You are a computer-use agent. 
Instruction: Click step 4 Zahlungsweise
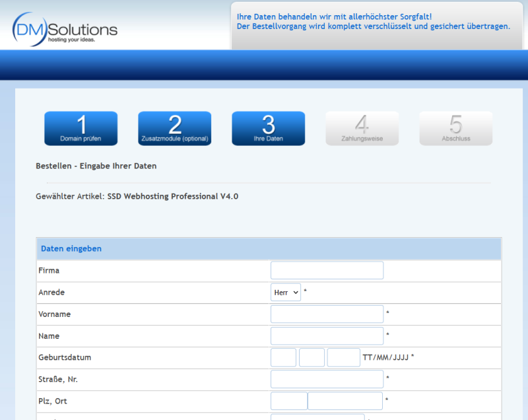362,128
